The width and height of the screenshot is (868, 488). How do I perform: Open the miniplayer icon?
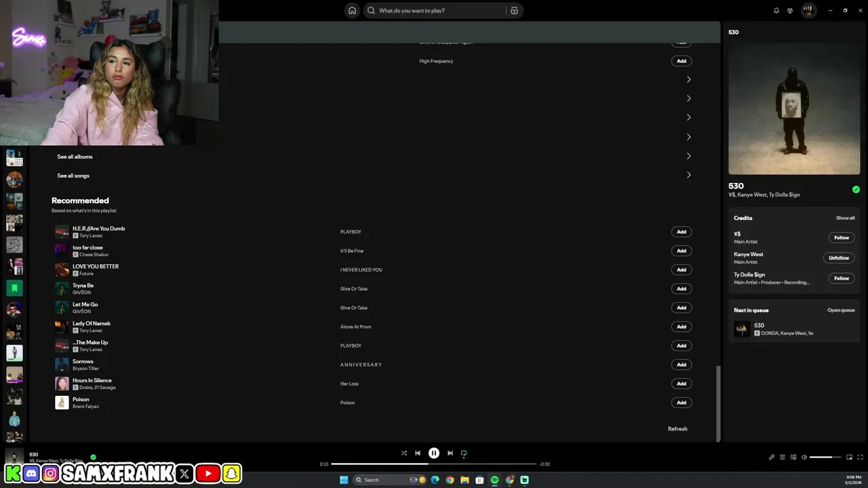click(x=849, y=457)
